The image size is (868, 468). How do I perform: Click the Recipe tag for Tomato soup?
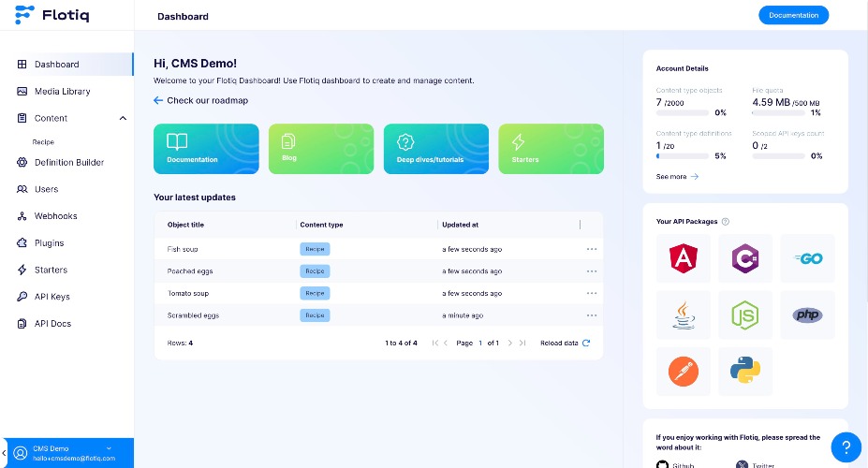(x=315, y=293)
